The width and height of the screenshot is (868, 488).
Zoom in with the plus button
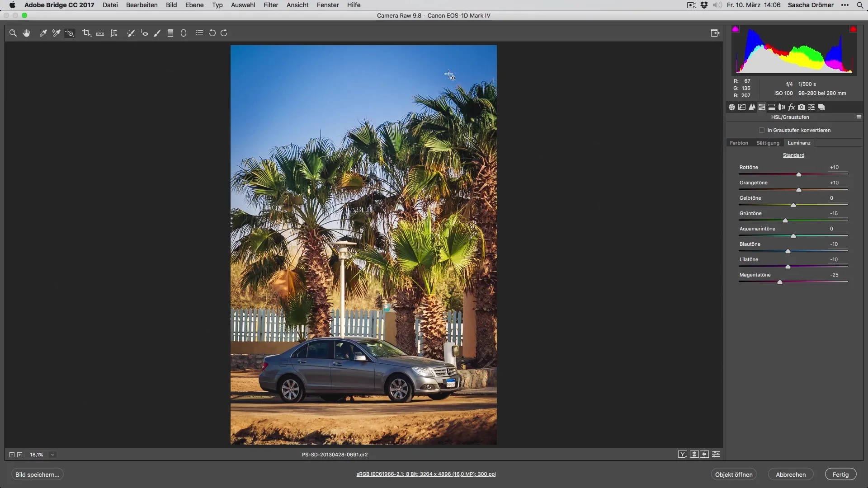tap(19, 455)
